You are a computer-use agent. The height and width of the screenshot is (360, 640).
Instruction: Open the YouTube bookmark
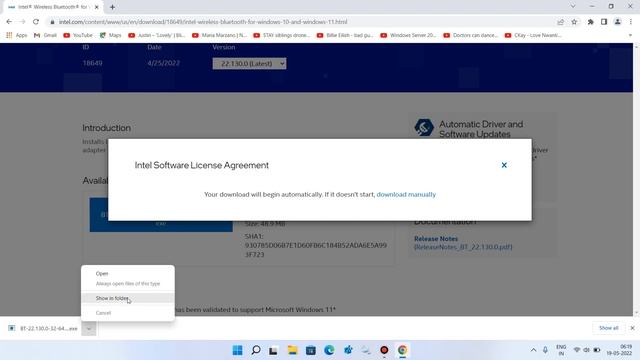click(78, 36)
